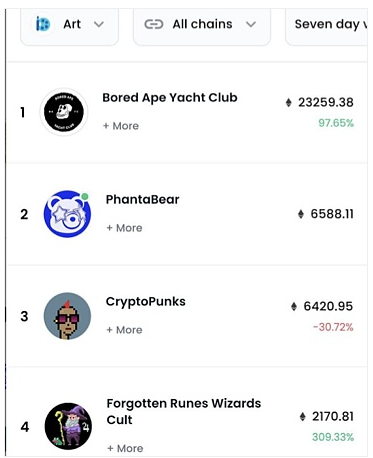The width and height of the screenshot is (373, 458).
Task: Expand the All chains dropdown
Action: [x=202, y=25]
